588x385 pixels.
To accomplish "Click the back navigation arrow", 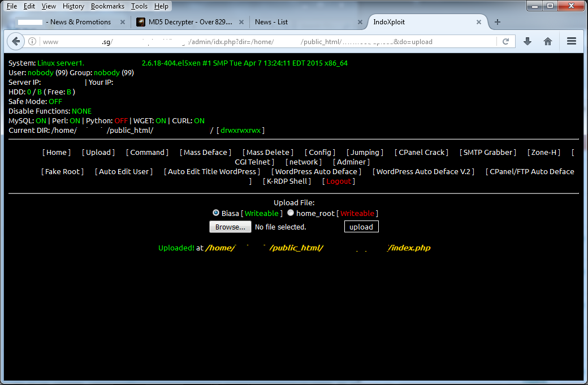I will [15, 41].
